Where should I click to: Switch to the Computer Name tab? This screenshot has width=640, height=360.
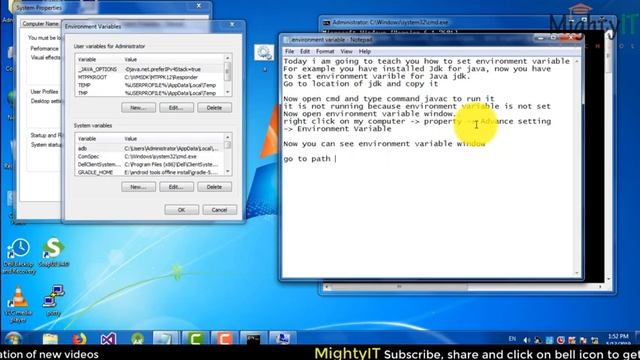[x=40, y=24]
